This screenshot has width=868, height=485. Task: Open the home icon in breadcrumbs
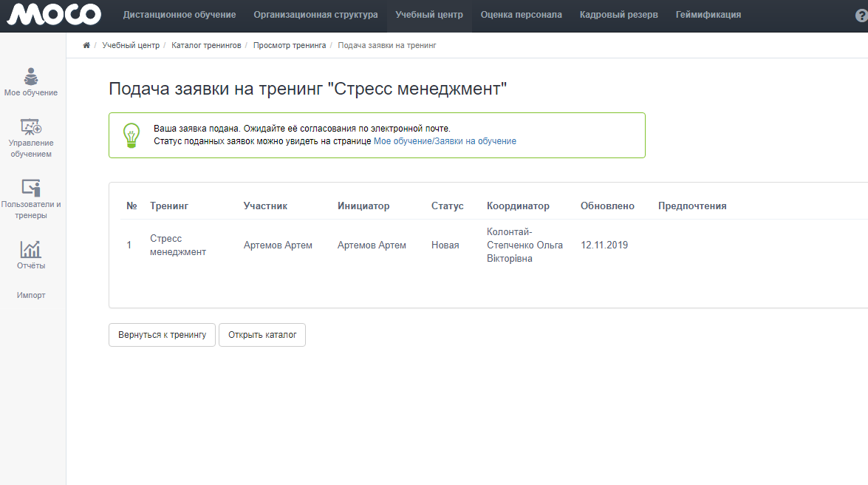86,46
